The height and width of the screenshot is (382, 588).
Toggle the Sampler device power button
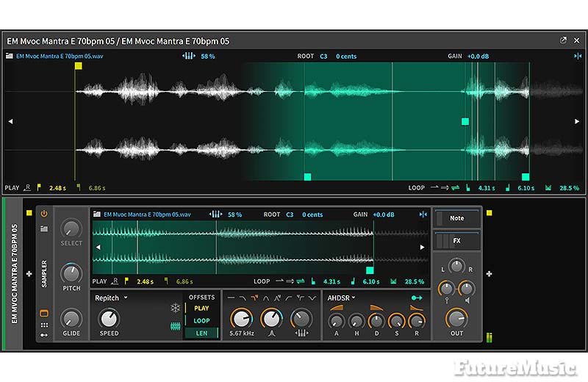pyautogui.click(x=44, y=214)
